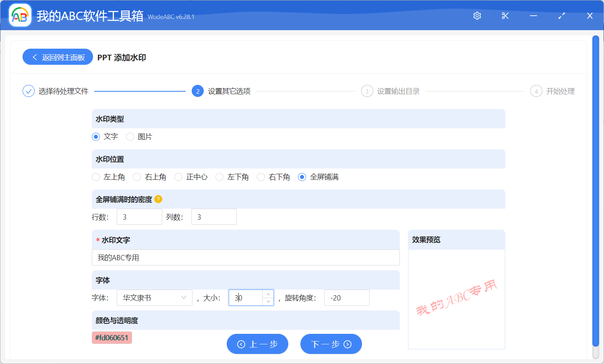The image size is (604, 364).
Task: Click step 3 circle for 设置输出目录
Action: 367,91
